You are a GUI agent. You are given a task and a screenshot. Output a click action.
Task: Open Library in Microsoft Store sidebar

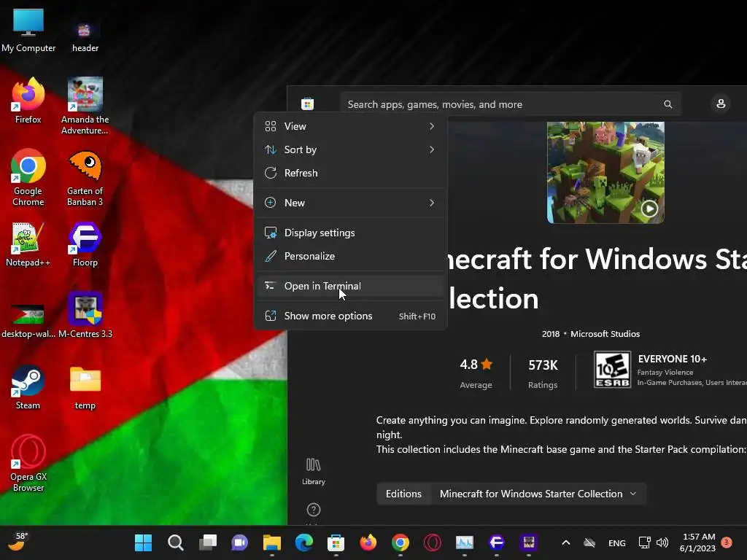[x=314, y=472]
